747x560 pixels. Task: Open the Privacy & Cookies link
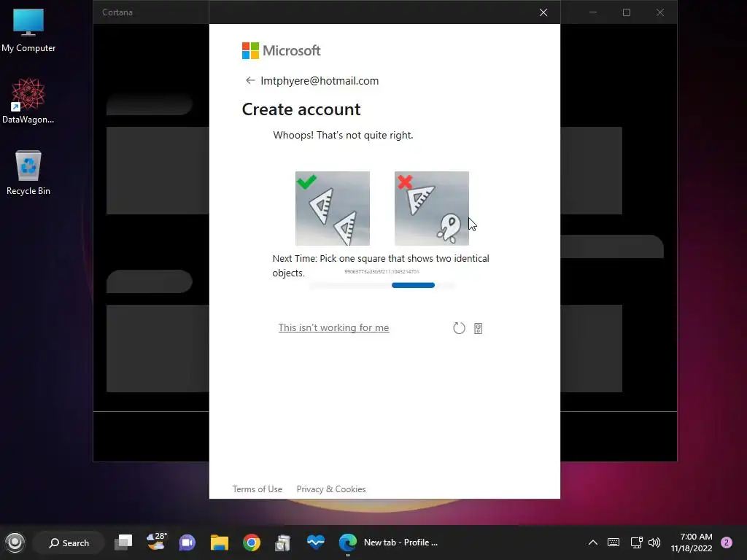click(331, 489)
